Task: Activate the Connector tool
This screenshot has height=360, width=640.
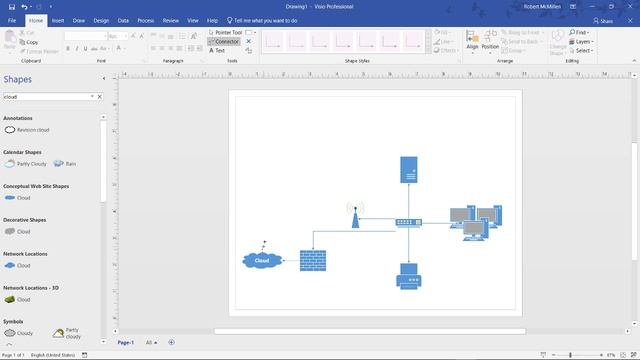Action: (x=224, y=42)
